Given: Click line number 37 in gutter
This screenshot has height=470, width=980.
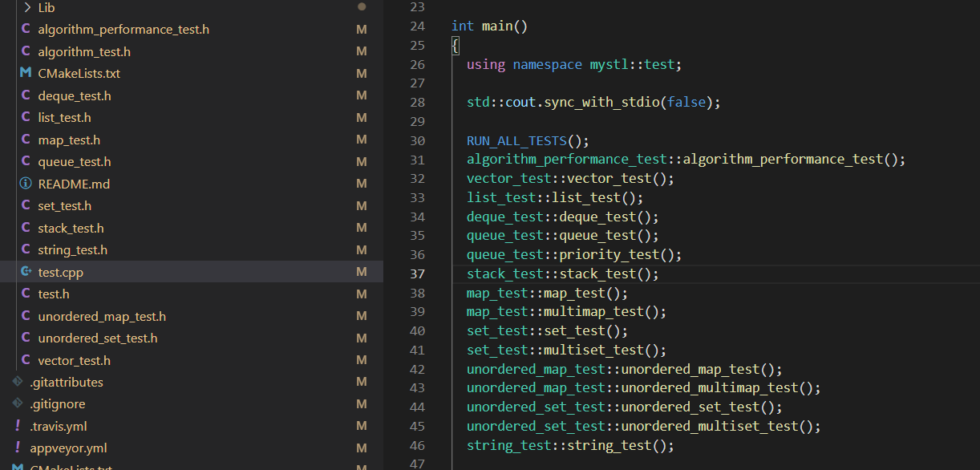Looking at the screenshot, I should pos(417,274).
